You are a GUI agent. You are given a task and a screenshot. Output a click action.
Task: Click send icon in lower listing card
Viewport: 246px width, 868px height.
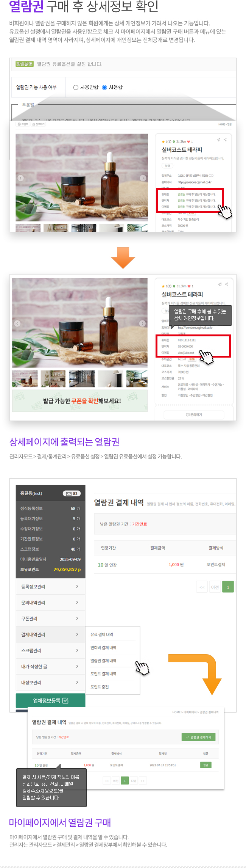pyautogui.click(x=220, y=284)
